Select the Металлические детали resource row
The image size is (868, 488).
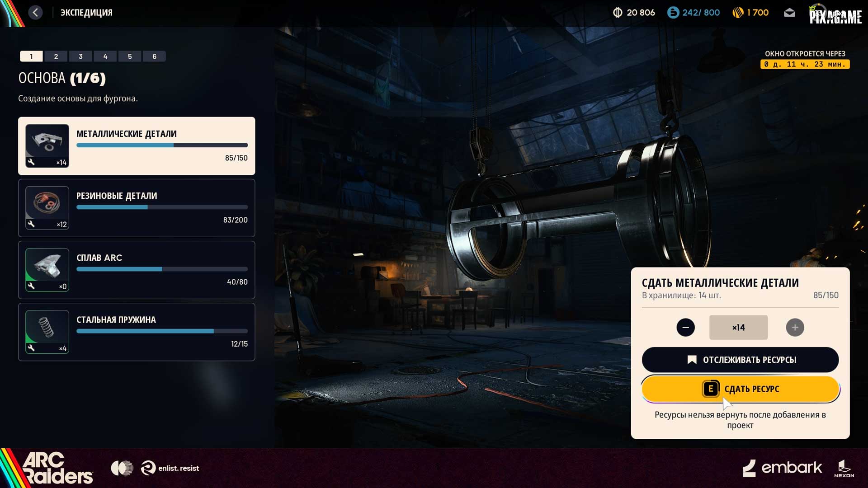click(137, 146)
